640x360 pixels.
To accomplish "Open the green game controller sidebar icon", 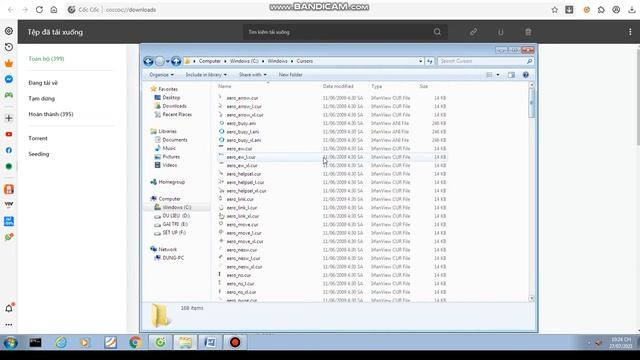I will (9, 95).
